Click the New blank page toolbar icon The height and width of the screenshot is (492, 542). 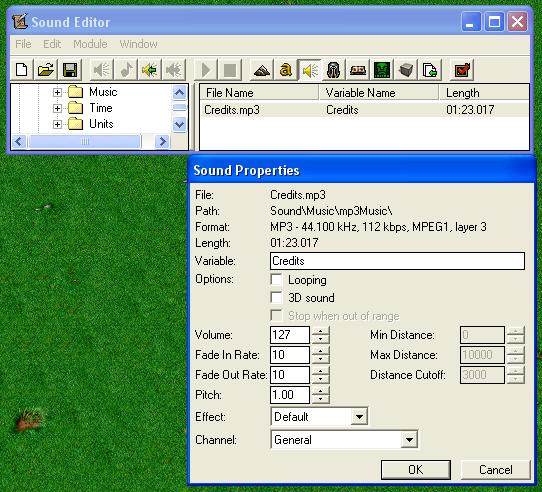point(22,70)
